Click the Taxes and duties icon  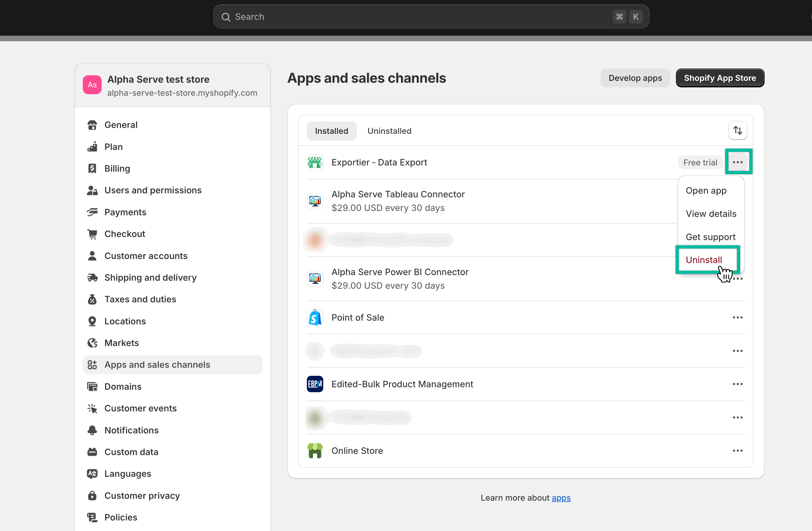pos(92,300)
